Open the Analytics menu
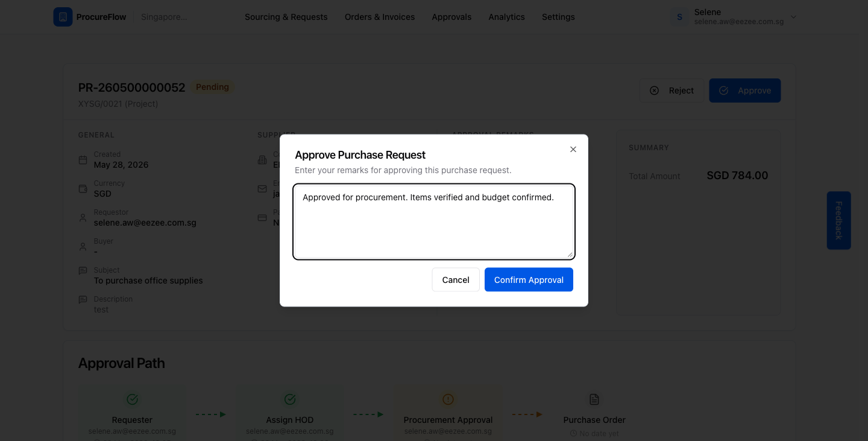 pyautogui.click(x=506, y=17)
